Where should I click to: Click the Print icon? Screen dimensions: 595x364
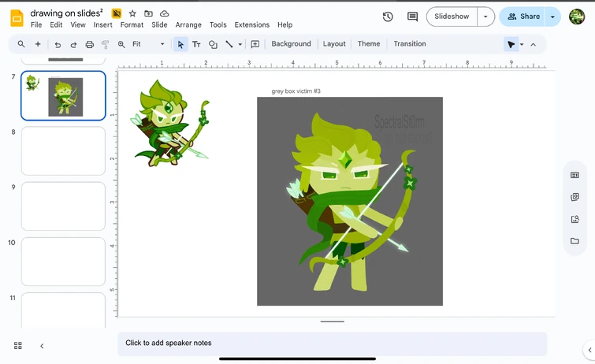[89, 45]
